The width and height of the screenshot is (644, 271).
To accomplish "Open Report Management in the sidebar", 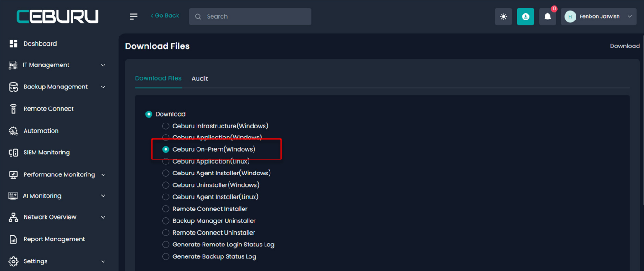I will pos(54,239).
